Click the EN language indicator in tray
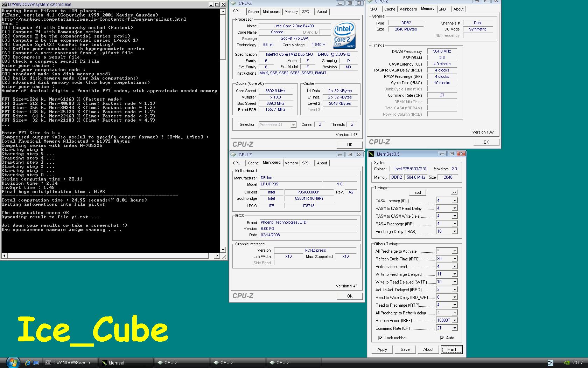Image resolution: width=588 pixels, height=368 pixels. 551,363
